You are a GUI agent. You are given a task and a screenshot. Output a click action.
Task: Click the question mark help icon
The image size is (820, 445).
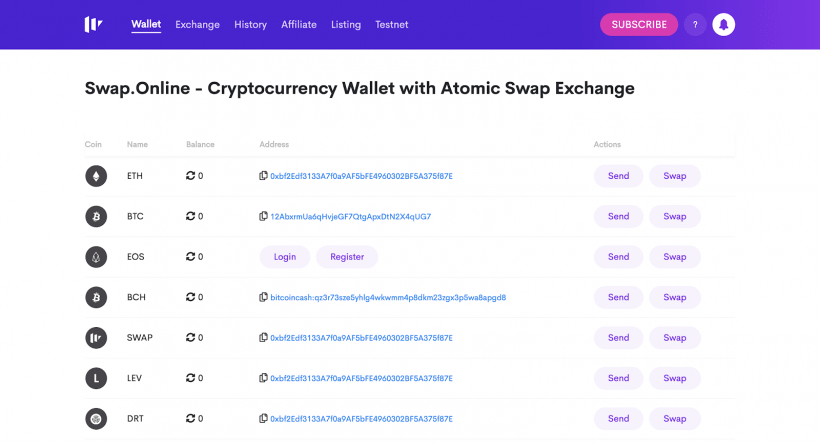695,24
